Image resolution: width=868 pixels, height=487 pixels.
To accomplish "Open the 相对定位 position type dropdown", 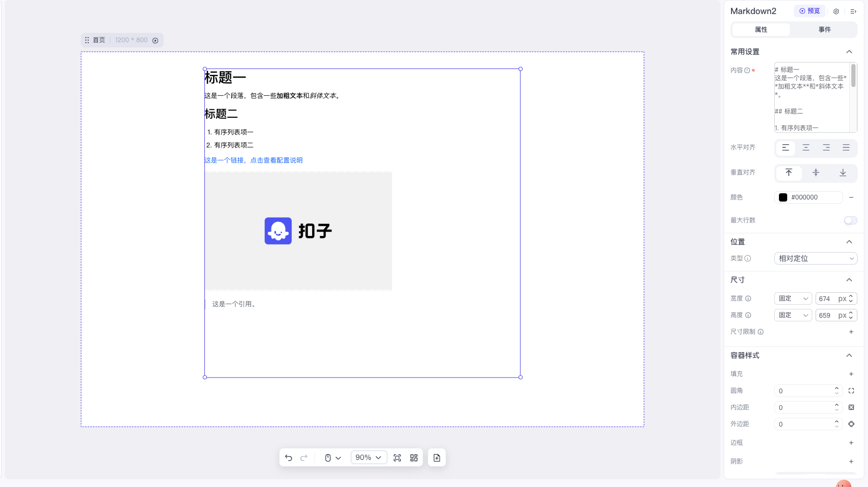I will [815, 258].
